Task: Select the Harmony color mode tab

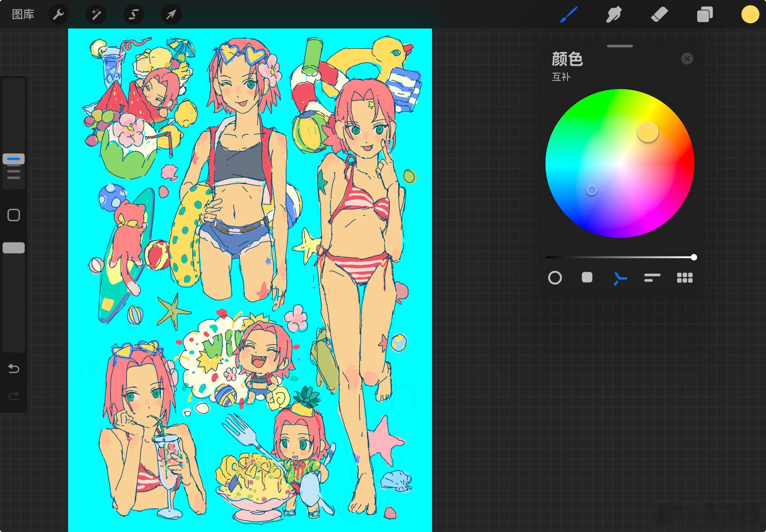Action: [x=620, y=278]
